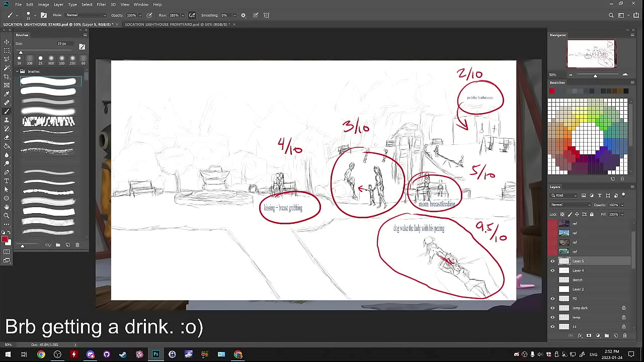The height and width of the screenshot is (362, 644).
Task: Pick the Eyedropper tool
Action: pos(7,94)
